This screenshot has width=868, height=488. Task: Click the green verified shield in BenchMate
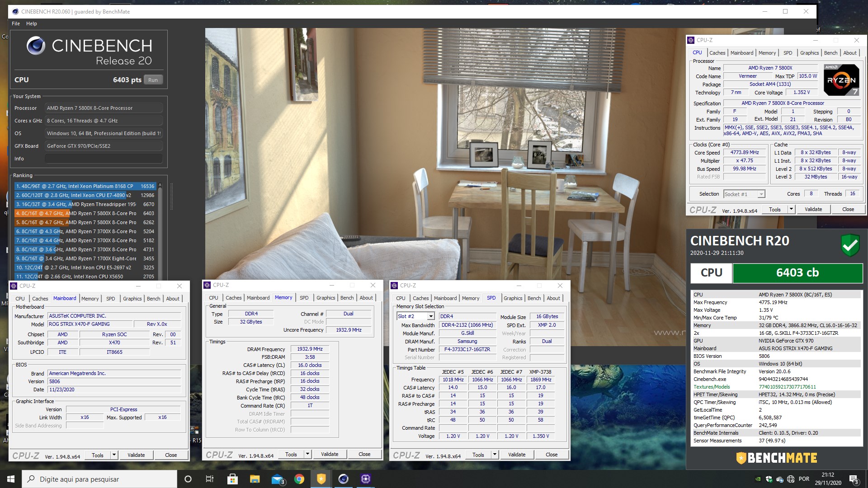tap(850, 245)
